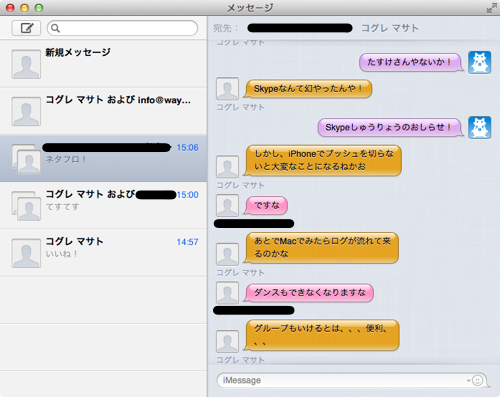Click the グループもいけるとは、、、便利 bubble

coord(321,335)
